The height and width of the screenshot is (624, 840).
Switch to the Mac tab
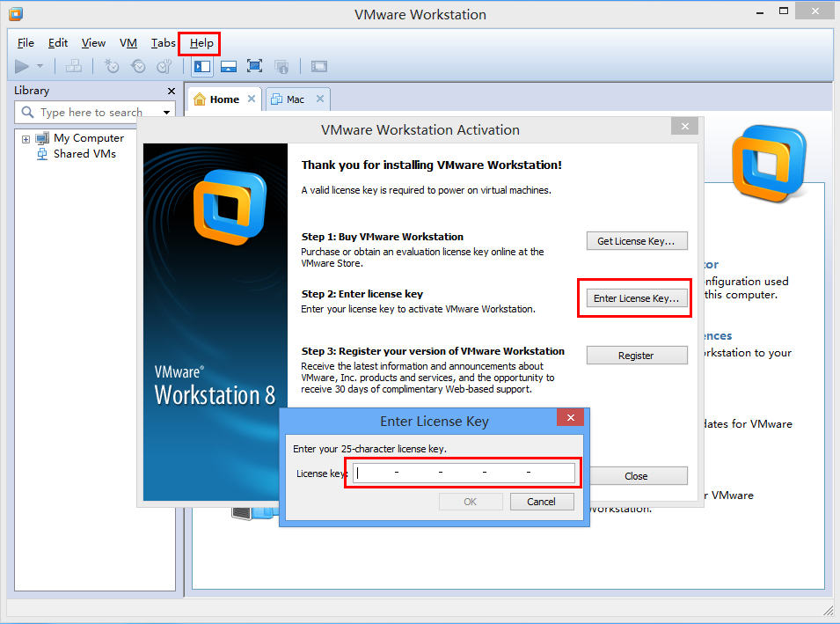(x=296, y=99)
